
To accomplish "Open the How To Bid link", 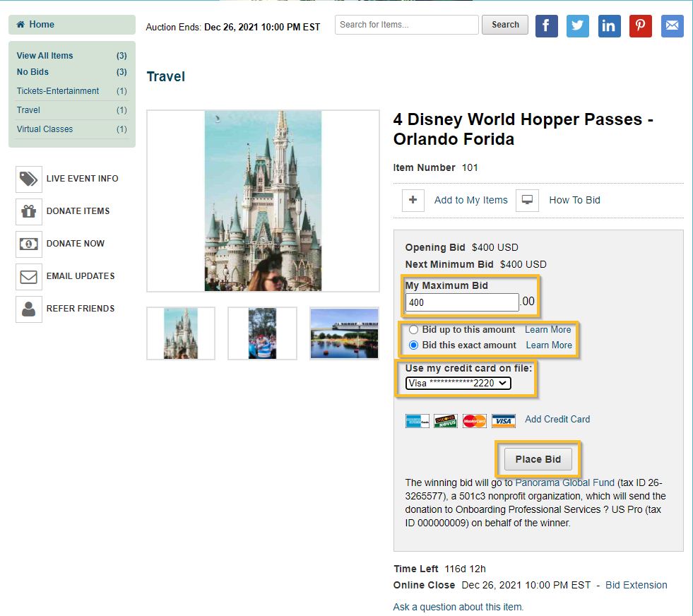I will [x=574, y=200].
